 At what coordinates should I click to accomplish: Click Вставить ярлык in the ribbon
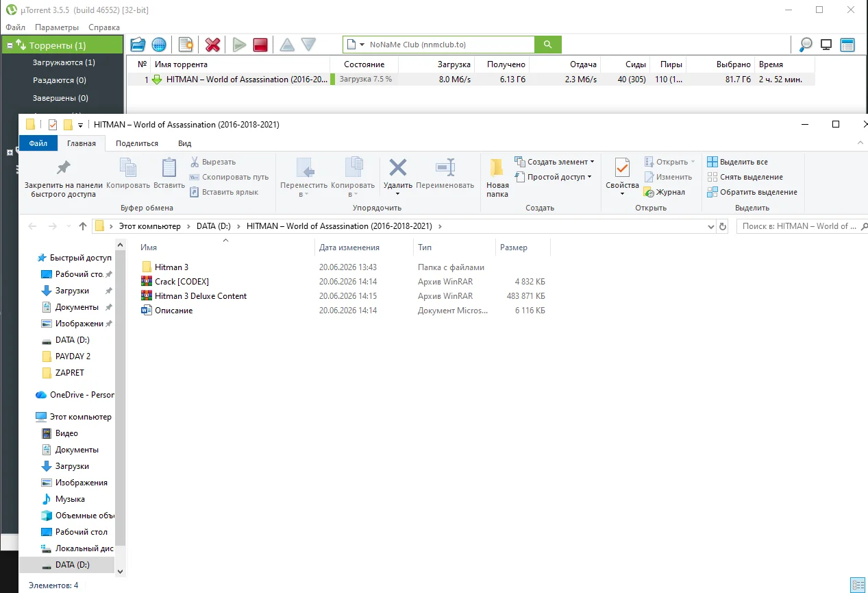tap(223, 192)
